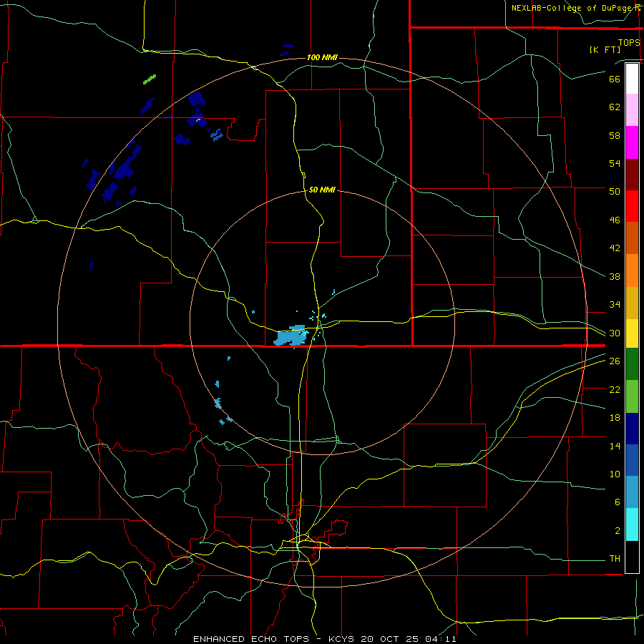This screenshot has width=644, height=644.
Task: Click the white swatch atop the tops scale
Action: (x=632, y=79)
